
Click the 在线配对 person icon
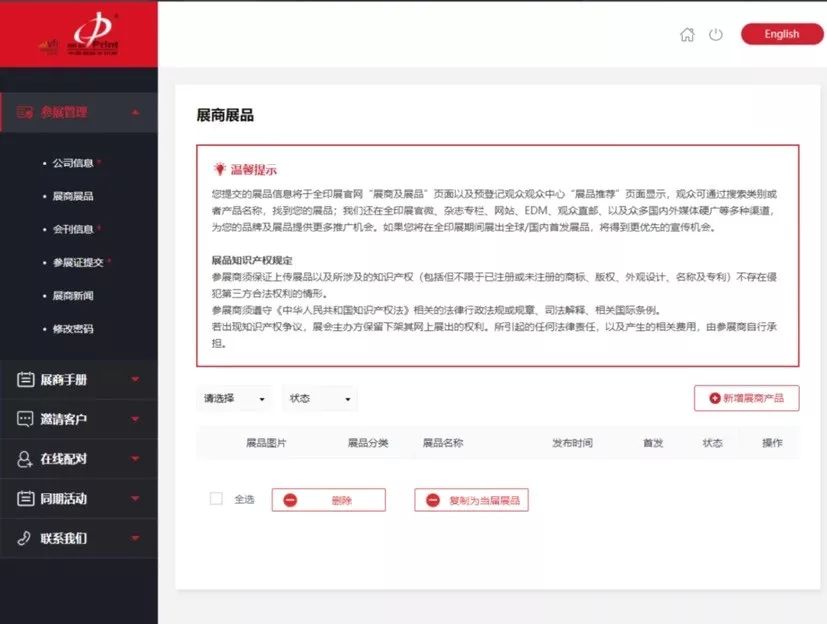25,459
